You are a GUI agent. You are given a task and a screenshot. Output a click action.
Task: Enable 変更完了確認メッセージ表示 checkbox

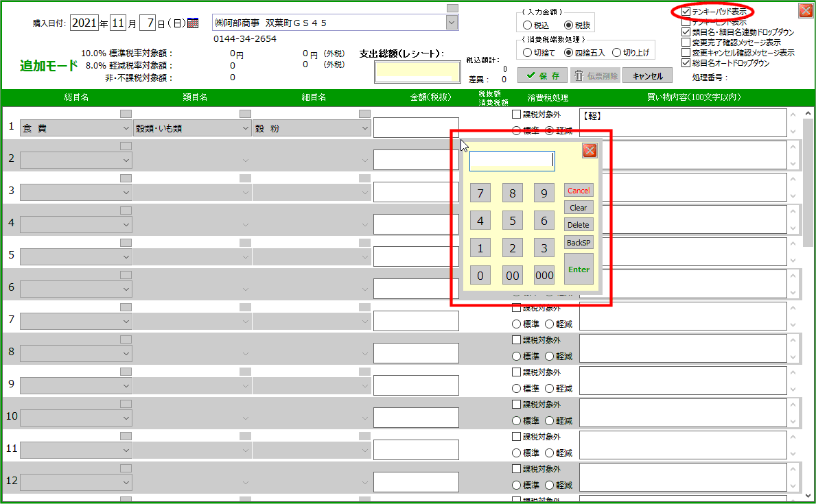click(x=686, y=43)
